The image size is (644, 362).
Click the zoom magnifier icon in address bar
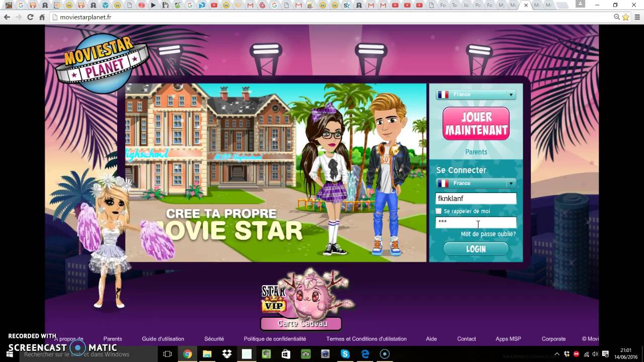coord(617,17)
